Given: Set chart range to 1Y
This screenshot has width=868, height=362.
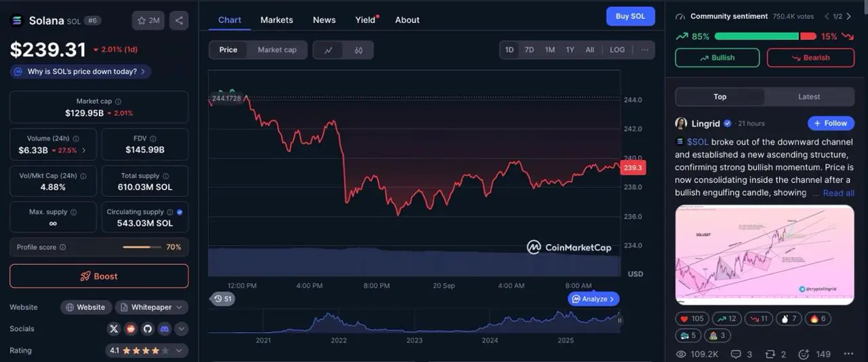Looking at the screenshot, I should 570,49.
